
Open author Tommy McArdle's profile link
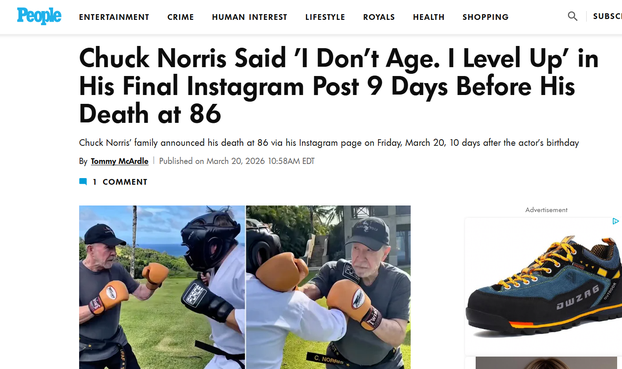pyautogui.click(x=119, y=161)
